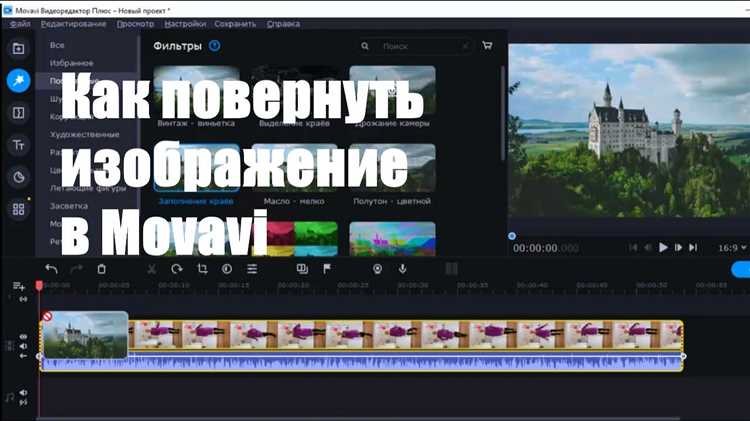The image size is (750, 421).
Task: Mute the video track speaker icon
Action: tap(23, 346)
